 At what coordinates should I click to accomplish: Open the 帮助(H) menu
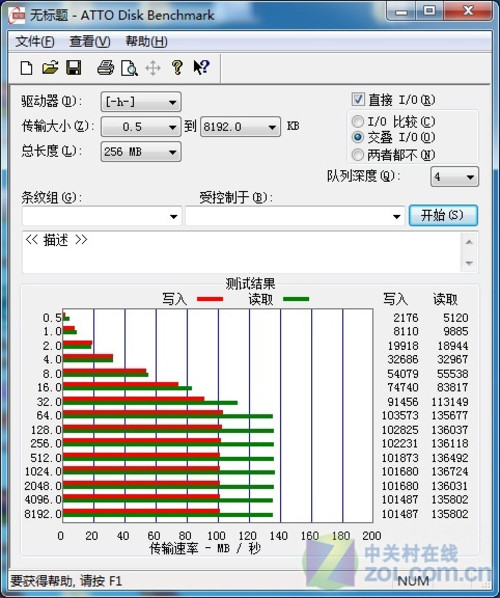pos(146,41)
